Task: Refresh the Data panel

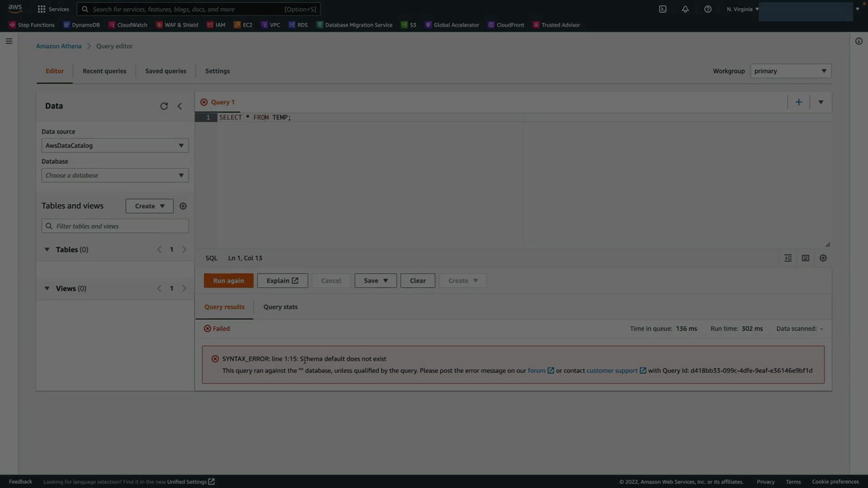Action: tap(164, 106)
